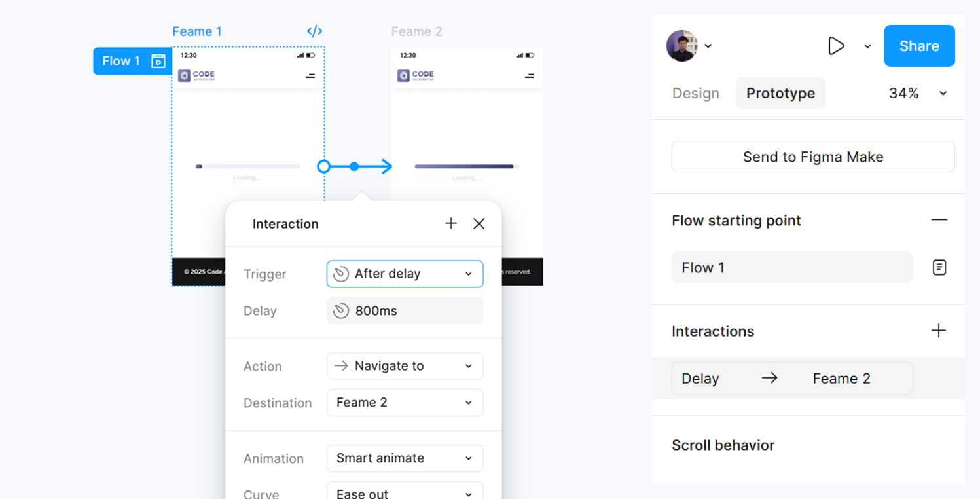This screenshot has width=980, height=499.
Task: Click the clock icon inside the Delay field
Action: tap(341, 310)
